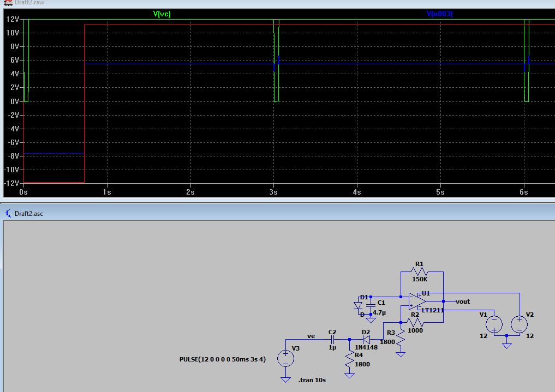The width and height of the screenshot is (555, 392).
Task: Click the ground symbol below R3
Action: coord(401,354)
